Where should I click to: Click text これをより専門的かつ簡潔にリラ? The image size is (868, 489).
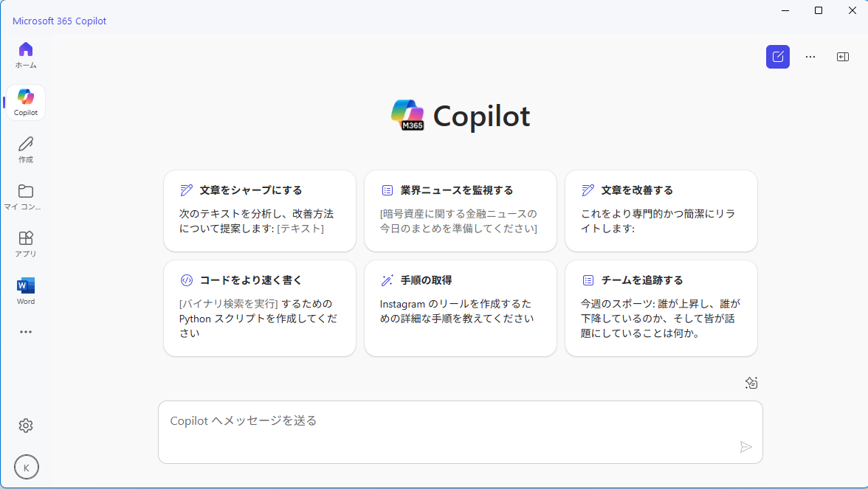[x=658, y=214]
